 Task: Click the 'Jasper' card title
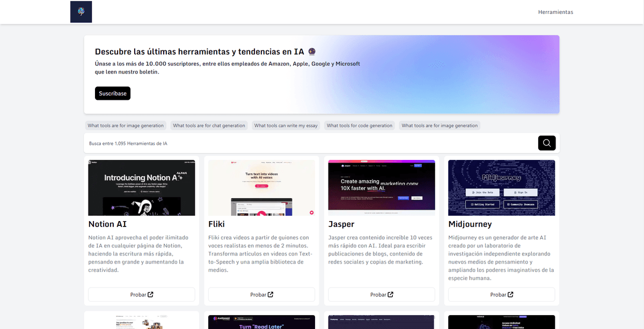click(341, 224)
